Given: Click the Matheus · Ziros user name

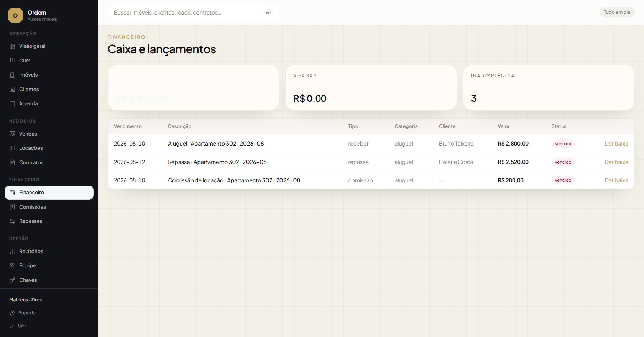Looking at the screenshot, I should (26, 300).
